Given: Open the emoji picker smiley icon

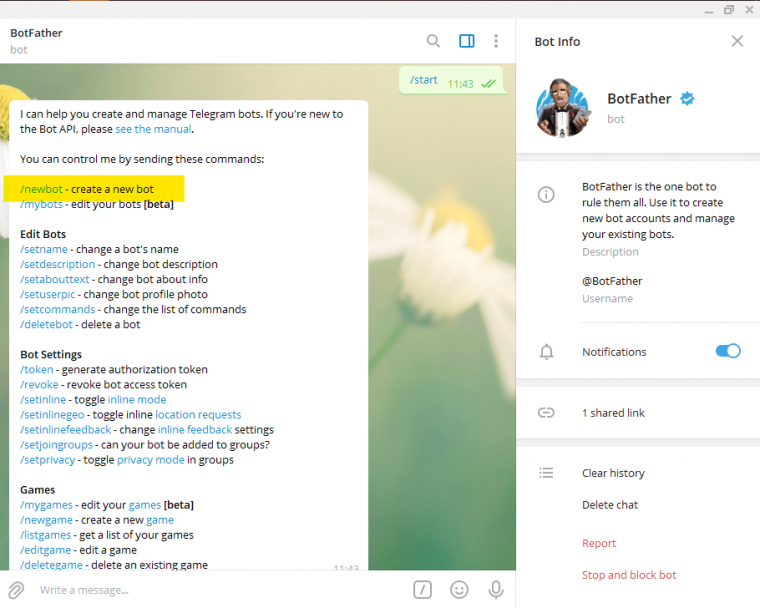Looking at the screenshot, I should coord(459,590).
